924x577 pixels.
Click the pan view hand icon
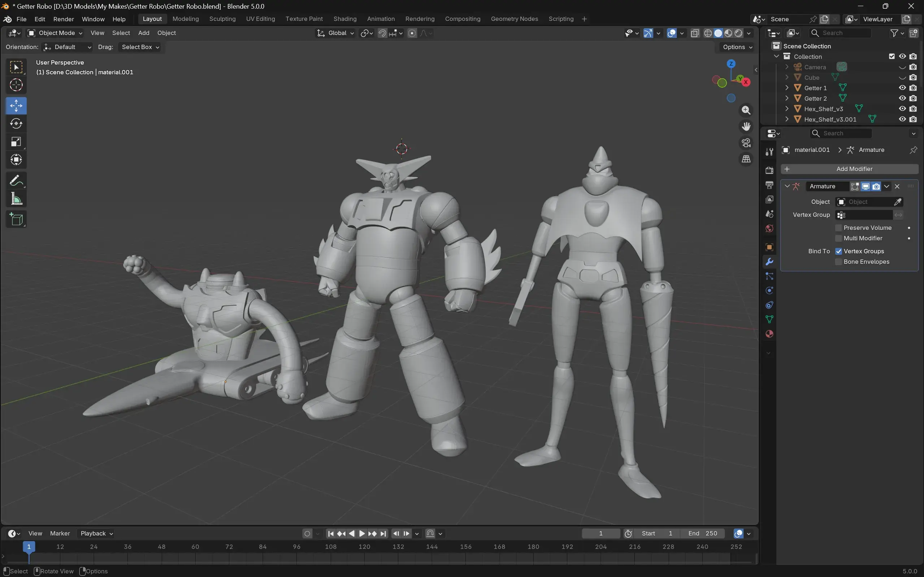(x=746, y=126)
